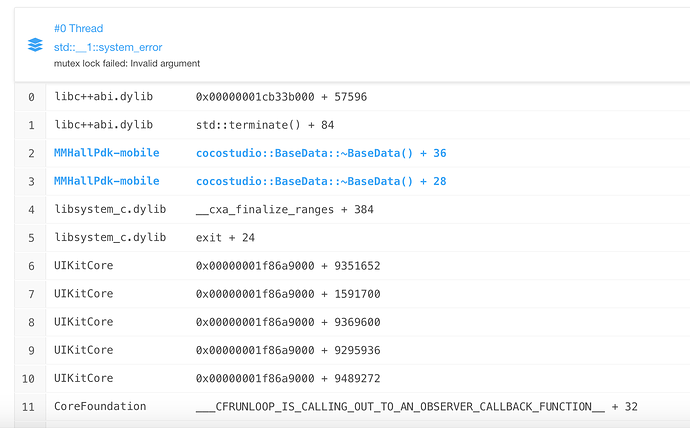
Task: Select frame 4 __cxa_finalize_ranges row
Action: 298,210
